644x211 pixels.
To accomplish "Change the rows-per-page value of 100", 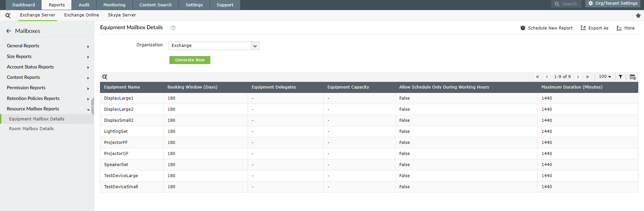I will pos(605,76).
